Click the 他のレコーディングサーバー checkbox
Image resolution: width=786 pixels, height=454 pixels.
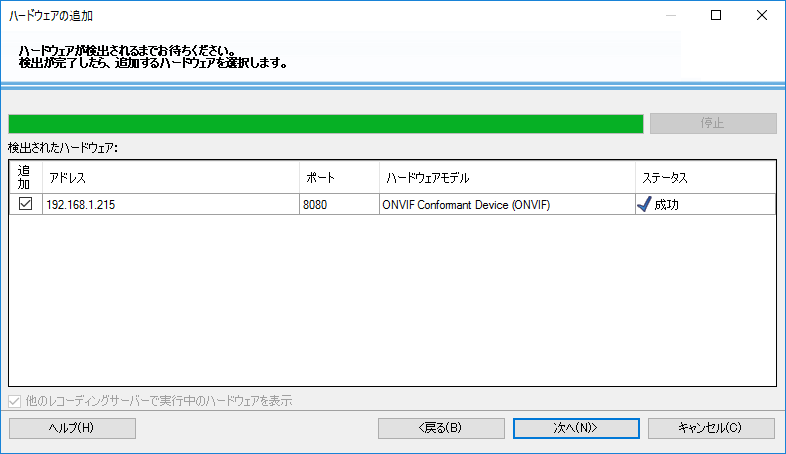(15, 401)
